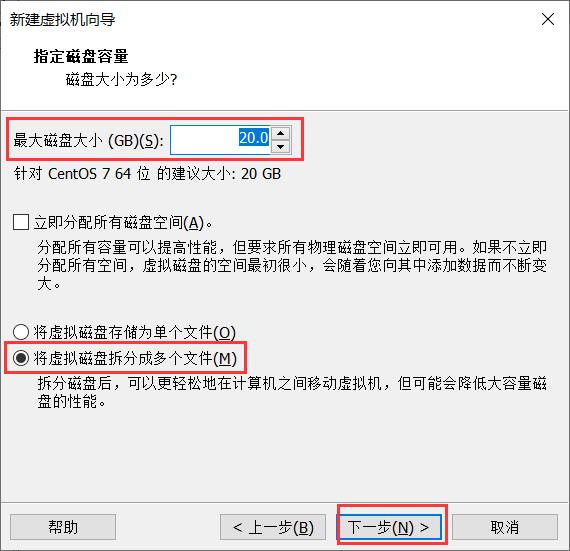
Task: Click the 磁盘大小为多少? subtitle
Action: (121, 79)
